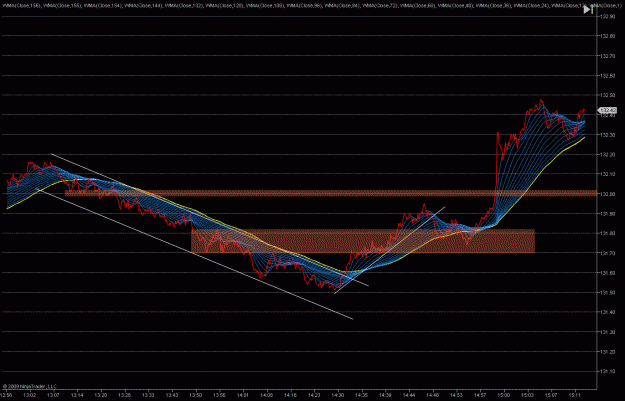
Task: Click the 131.10 price axis label
Action: coord(607,372)
